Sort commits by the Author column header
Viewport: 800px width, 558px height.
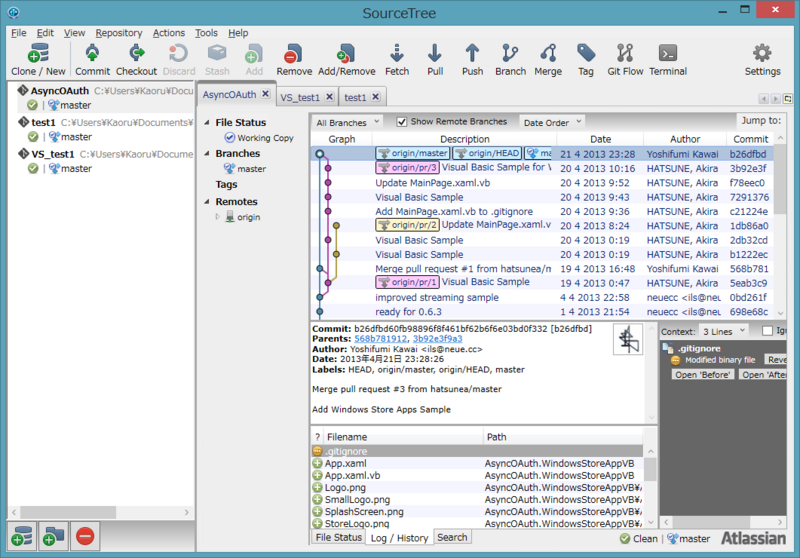point(685,139)
